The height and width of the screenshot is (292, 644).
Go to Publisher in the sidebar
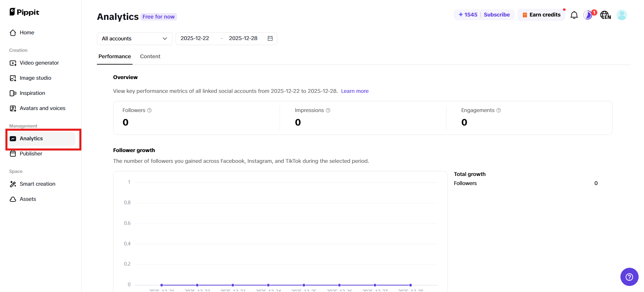(31, 154)
